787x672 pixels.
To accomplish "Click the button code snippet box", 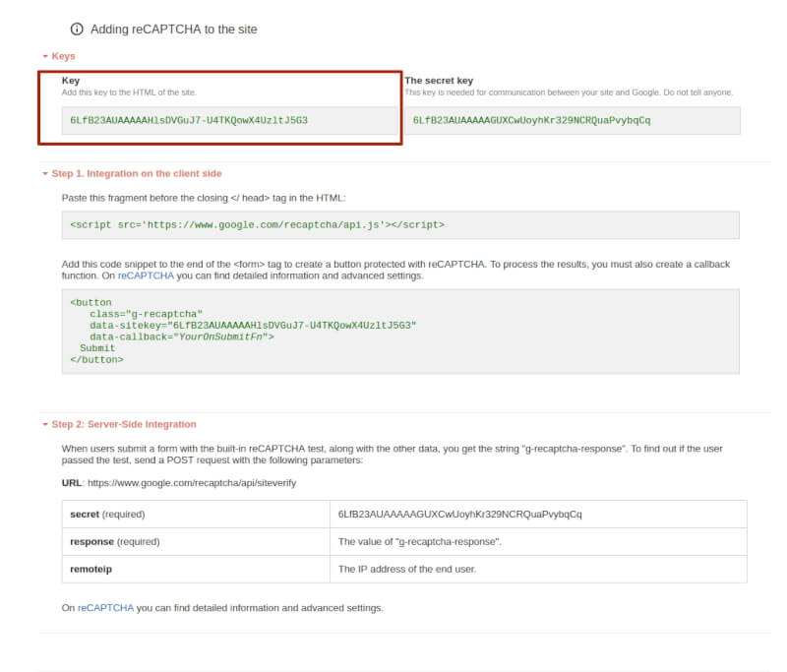I will (x=400, y=332).
